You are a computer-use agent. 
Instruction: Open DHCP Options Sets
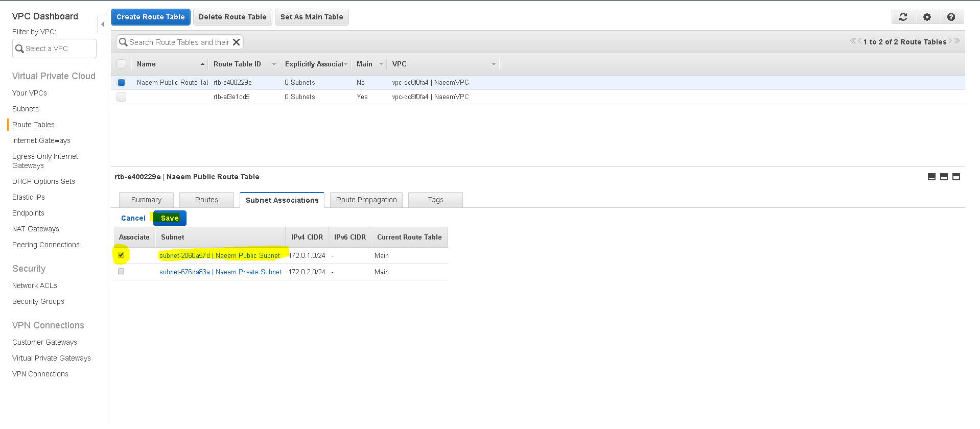tap(43, 181)
